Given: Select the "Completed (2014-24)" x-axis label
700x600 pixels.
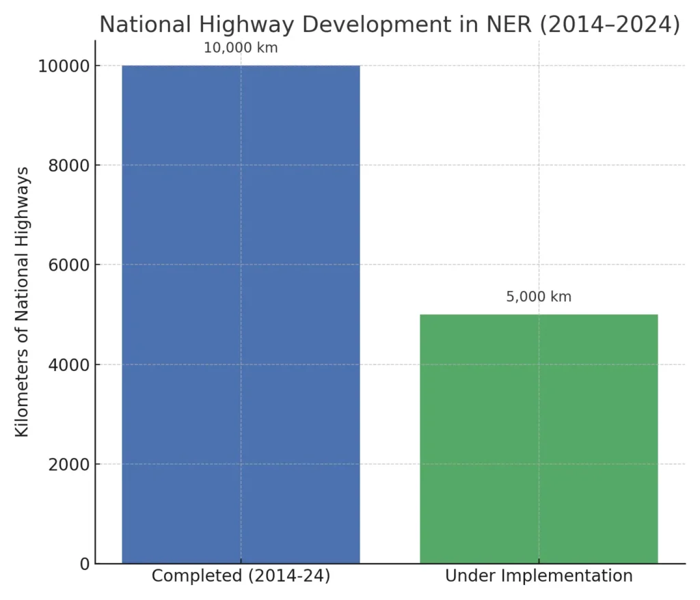Looking at the screenshot, I should tap(241, 576).
